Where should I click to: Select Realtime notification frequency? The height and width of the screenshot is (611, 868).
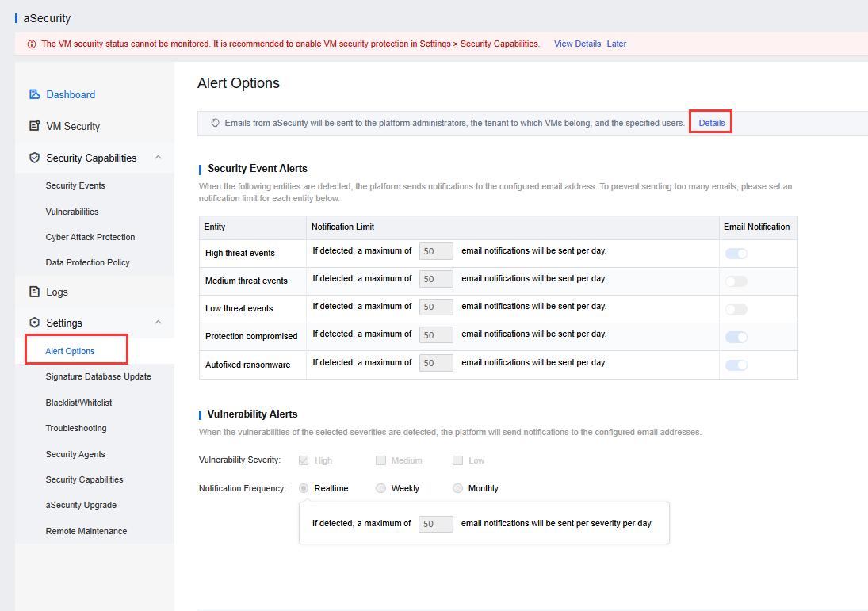(x=304, y=488)
